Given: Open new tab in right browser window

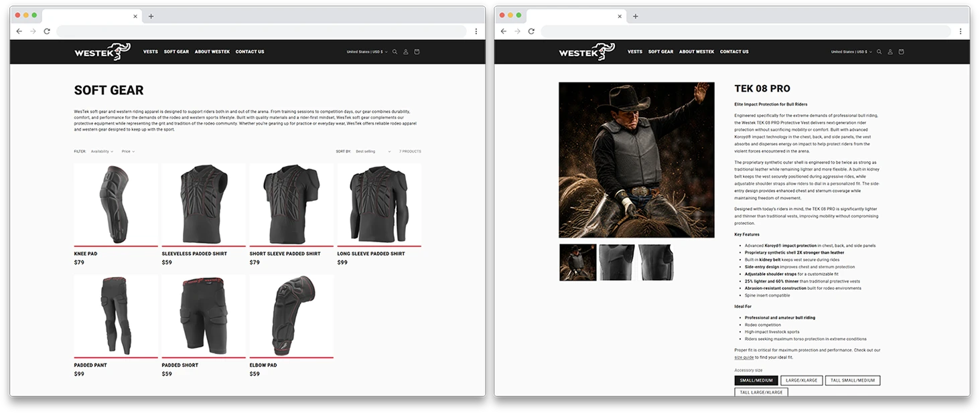Looking at the screenshot, I should coord(635,16).
